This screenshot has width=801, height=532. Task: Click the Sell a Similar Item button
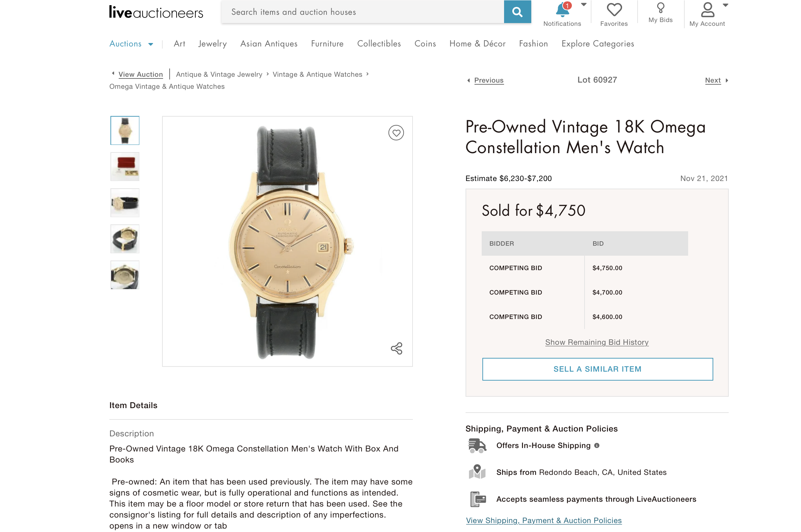pyautogui.click(x=597, y=369)
